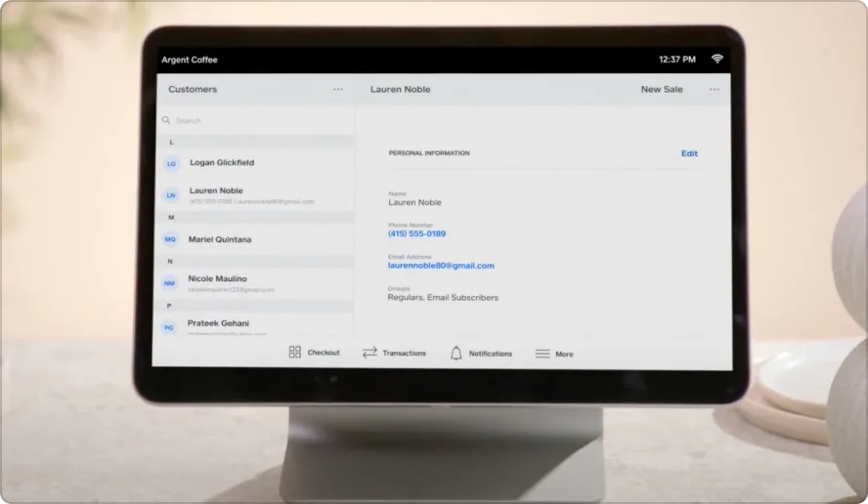The width and height of the screenshot is (868, 504).
Task: Open the Customers panel three-dot menu
Action: click(x=337, y=89)
